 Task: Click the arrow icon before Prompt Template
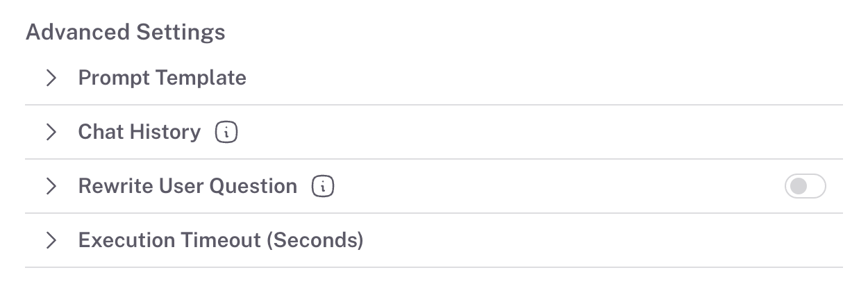(51, 78)
